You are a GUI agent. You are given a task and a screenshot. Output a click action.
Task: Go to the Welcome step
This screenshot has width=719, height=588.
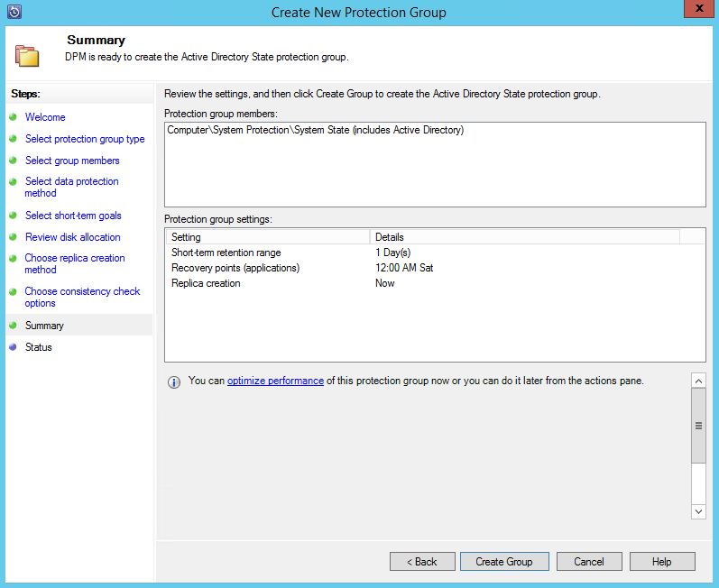[45, 117]
